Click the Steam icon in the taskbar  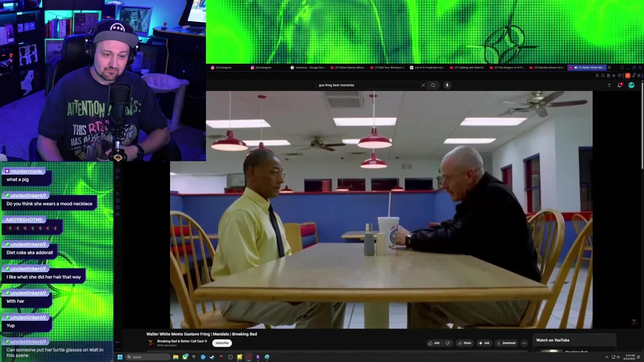click(x=212, y=357)
